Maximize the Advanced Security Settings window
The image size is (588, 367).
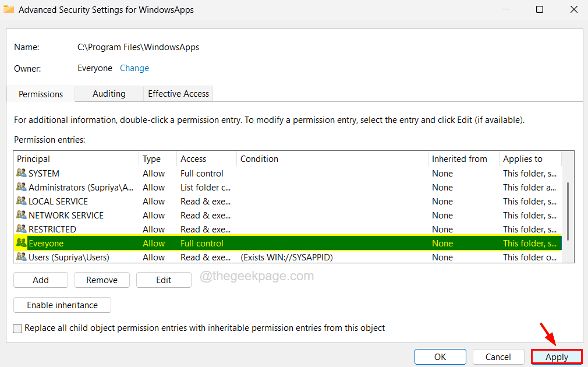[540, 9]
